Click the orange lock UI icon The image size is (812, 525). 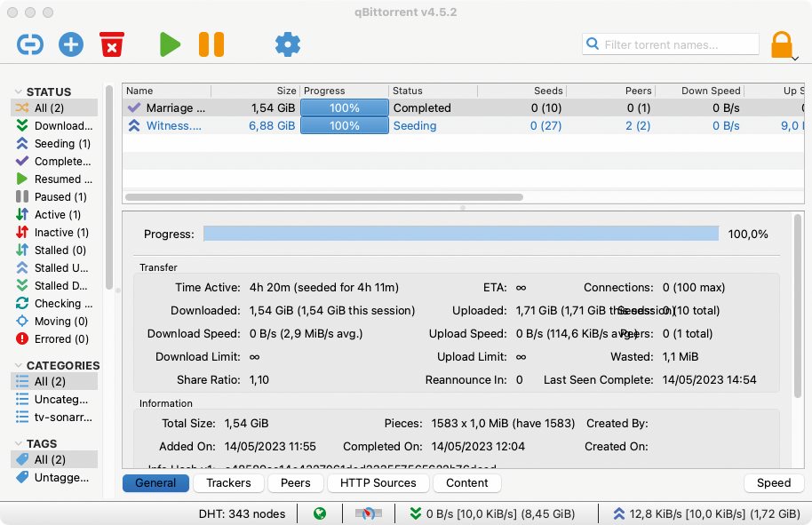tap(782, 44)
